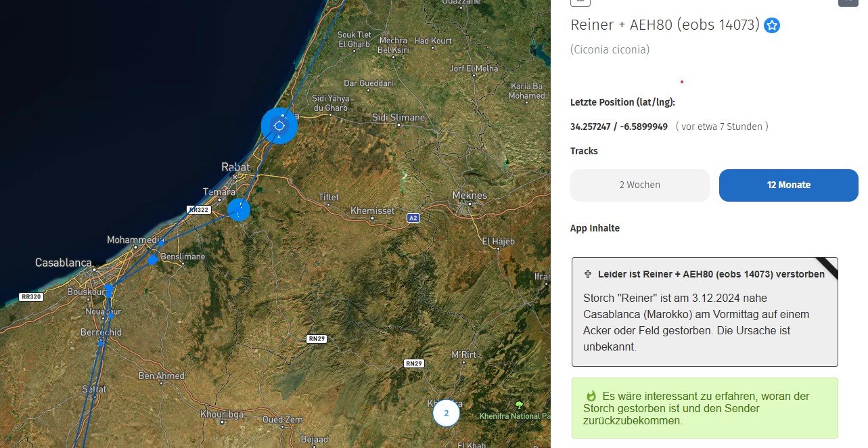
Task: Click the blue star badge beside Reiner's name
Action: point(772,26)
